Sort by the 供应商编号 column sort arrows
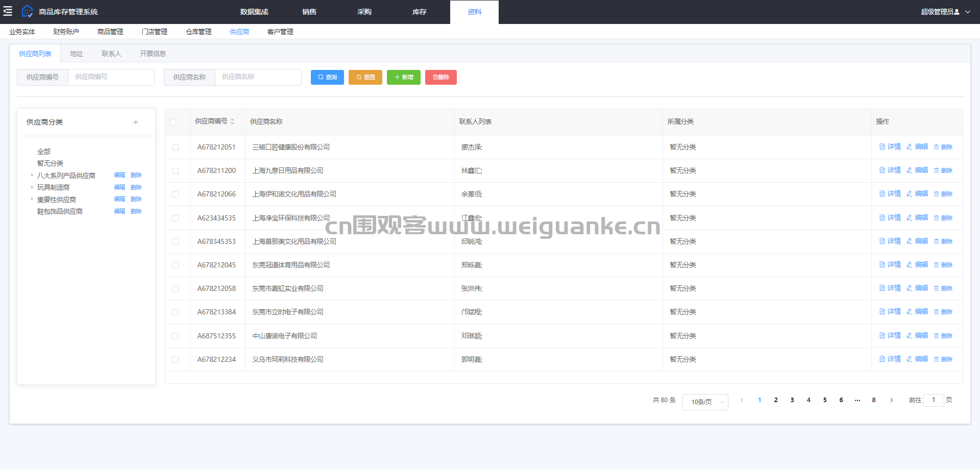The height and width of the screenshot is (469, 980). pyautogui.click(x=232, y=121)
